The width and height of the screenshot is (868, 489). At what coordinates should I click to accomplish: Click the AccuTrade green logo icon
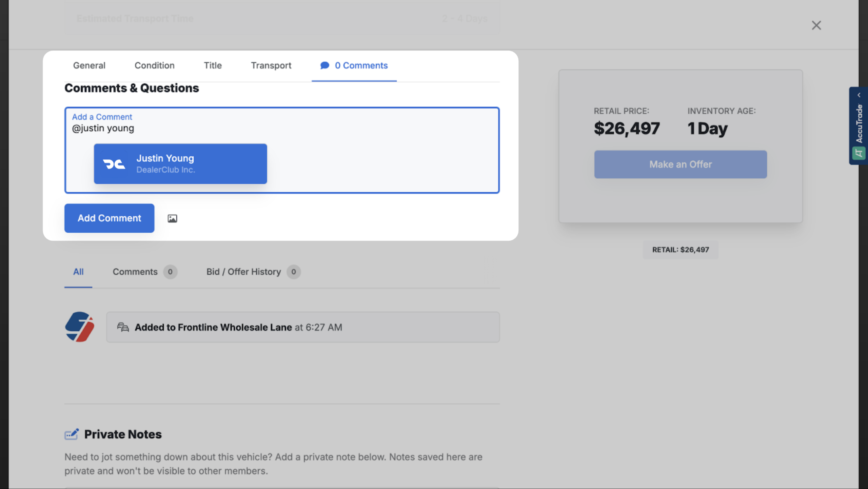pyautogui.click(x=859, y=153)
